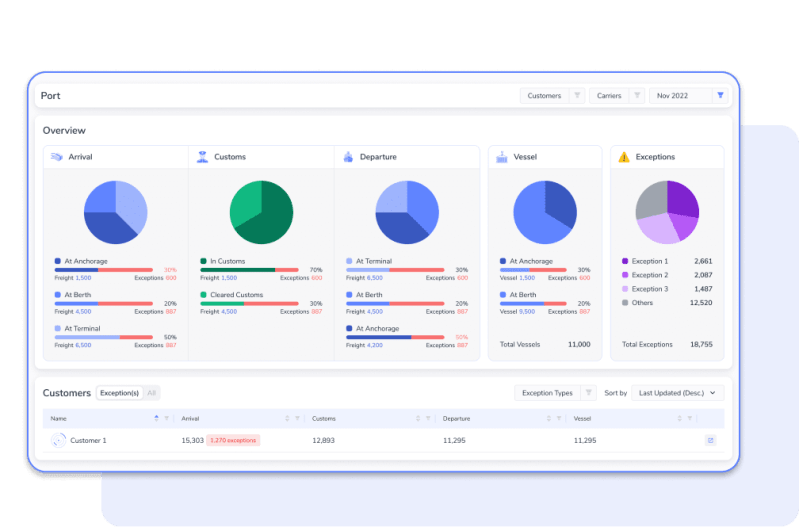Screen dimensions: 799x527
Task: Click the Exception 2 legend swatch
Action: click(625, 275)
